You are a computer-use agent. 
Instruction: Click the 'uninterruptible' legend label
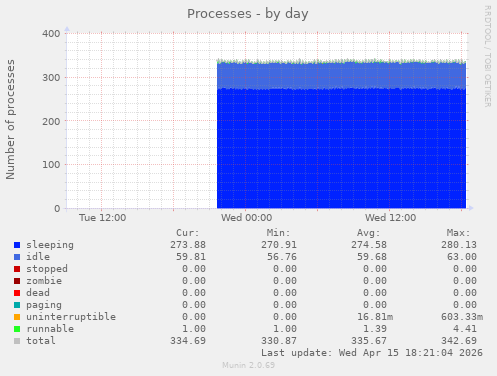click(71, 317)
